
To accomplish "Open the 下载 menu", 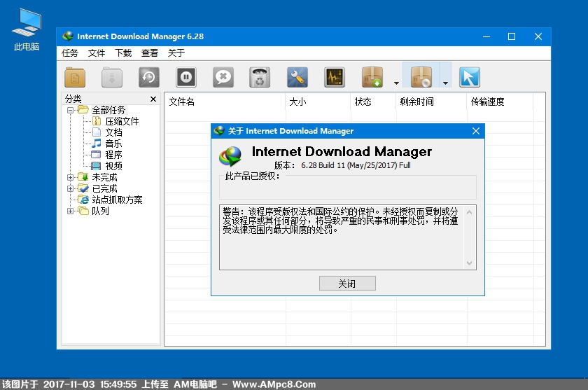I will tap(123, 53).
